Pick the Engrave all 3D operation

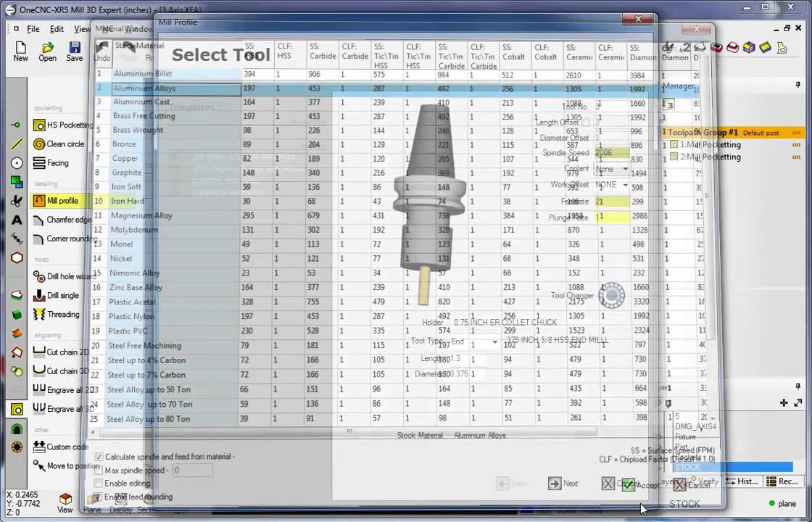point(63,409)
